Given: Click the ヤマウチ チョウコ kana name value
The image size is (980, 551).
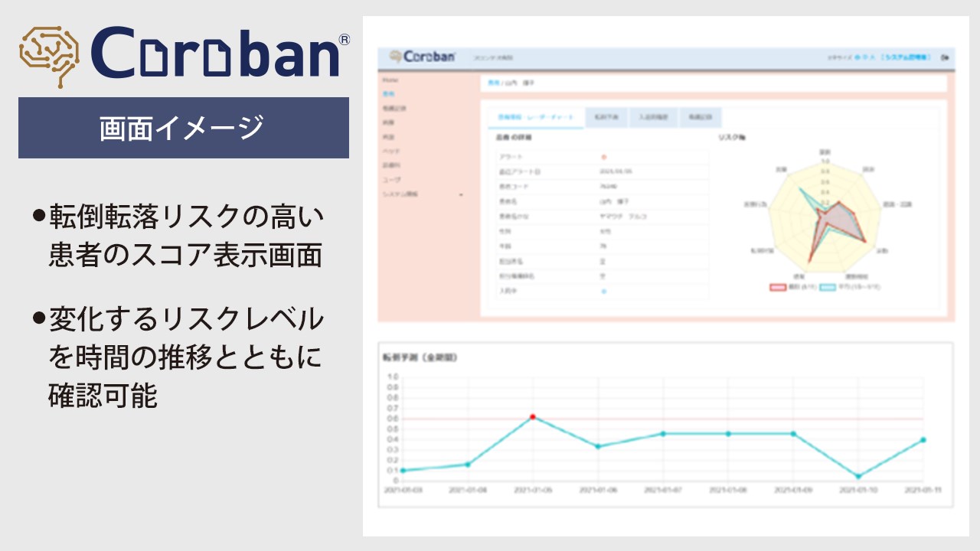Looking at the screenshot, I should 624,217.
